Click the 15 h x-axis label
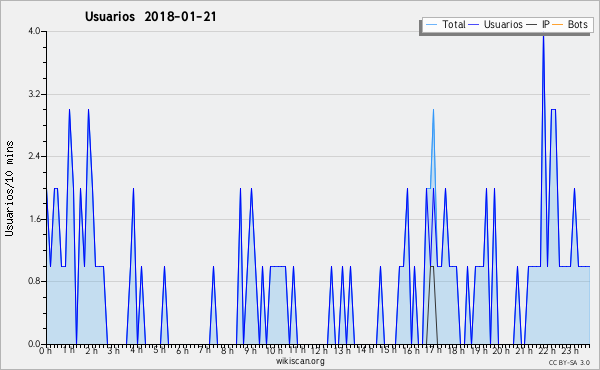 click(388, 350)
